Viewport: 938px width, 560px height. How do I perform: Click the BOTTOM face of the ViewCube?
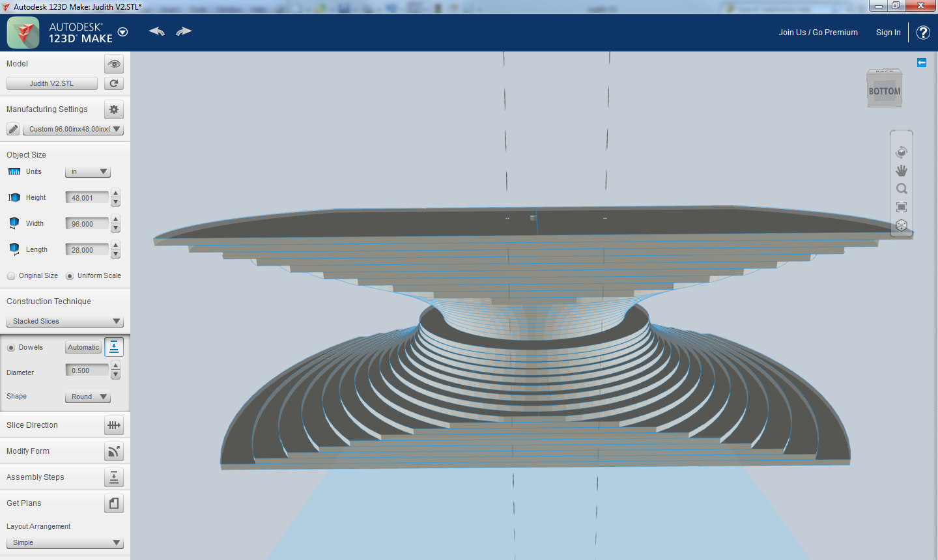pyautogui.click(x=884, y=91)
